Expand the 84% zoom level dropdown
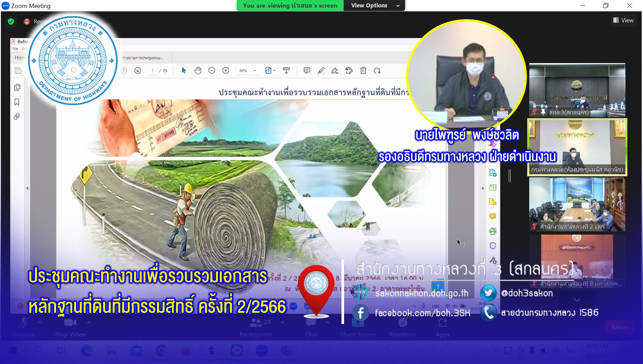 click(255, 71)
